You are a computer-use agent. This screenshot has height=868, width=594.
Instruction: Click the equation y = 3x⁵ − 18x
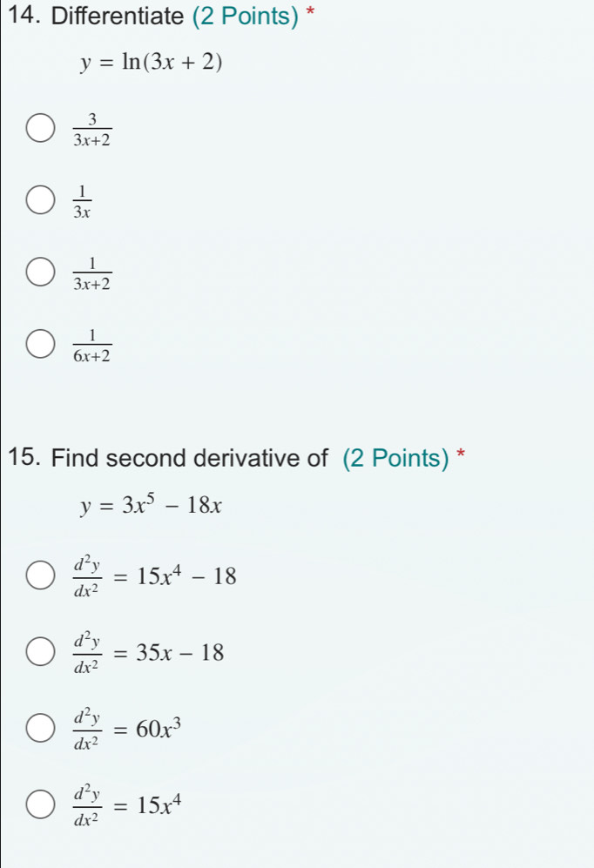[x=152, y=506]
